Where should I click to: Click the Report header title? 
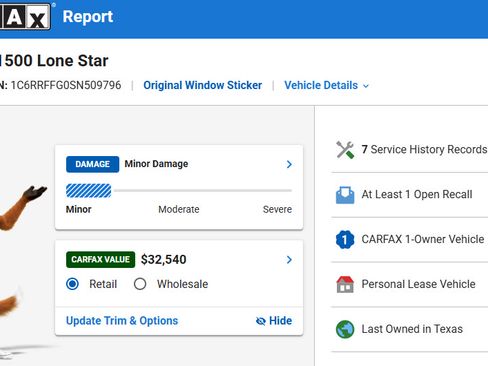click(88, 17)
